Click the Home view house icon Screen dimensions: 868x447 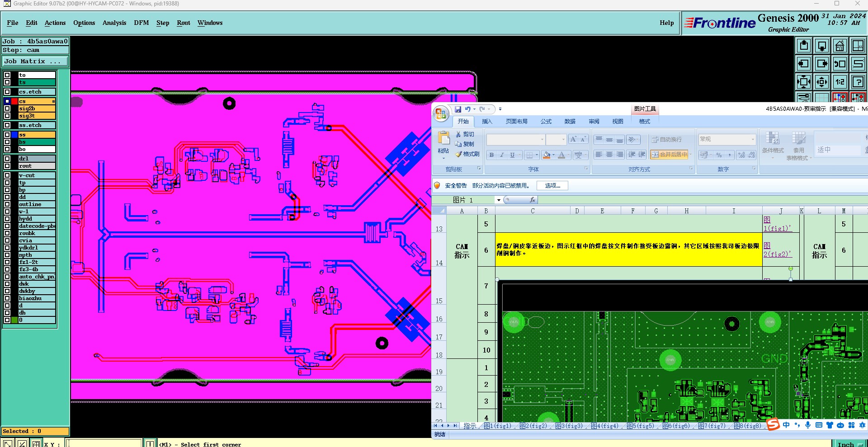pyautogui.click(x=840, y=46)
